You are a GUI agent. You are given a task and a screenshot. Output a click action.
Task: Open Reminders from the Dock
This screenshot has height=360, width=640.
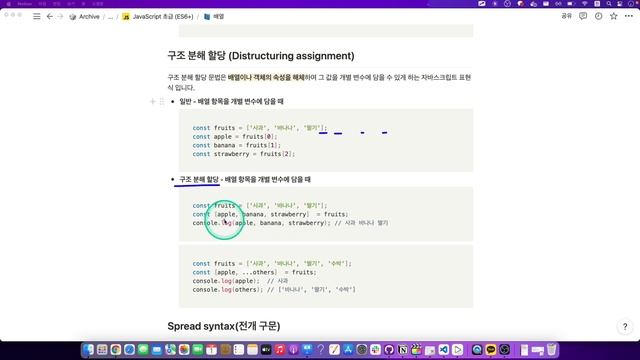[x=239, y=350]
